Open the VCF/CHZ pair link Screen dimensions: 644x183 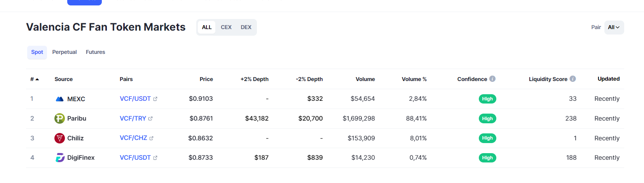point(133,138)
